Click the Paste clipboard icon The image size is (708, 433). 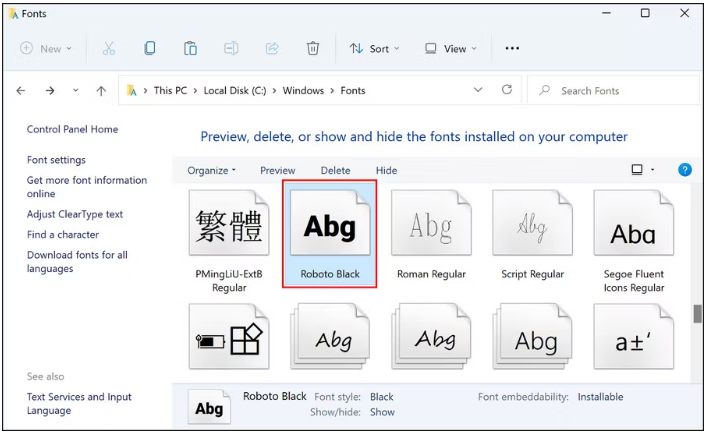coord(190,48)
